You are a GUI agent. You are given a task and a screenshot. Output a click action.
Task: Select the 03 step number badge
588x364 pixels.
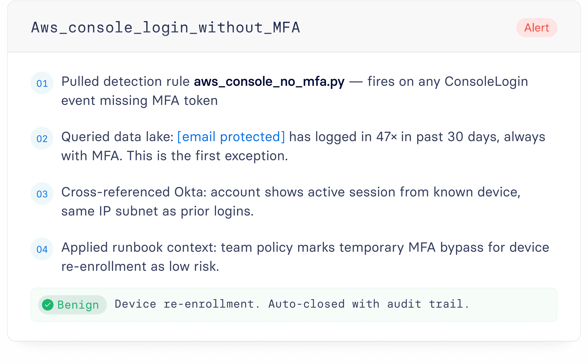click(x=42, y=194)
